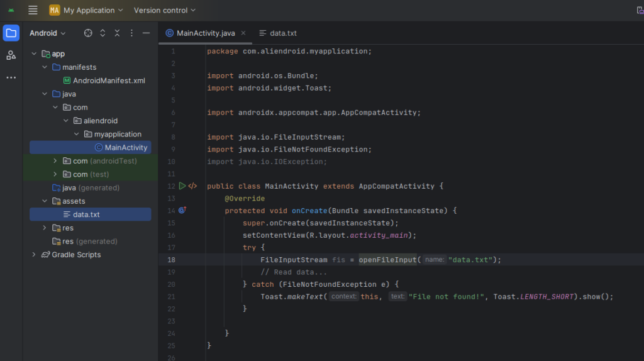This screenshot has height=361, width=644.
Task: Collapse all items in project tree
Action: coord(117,33)
